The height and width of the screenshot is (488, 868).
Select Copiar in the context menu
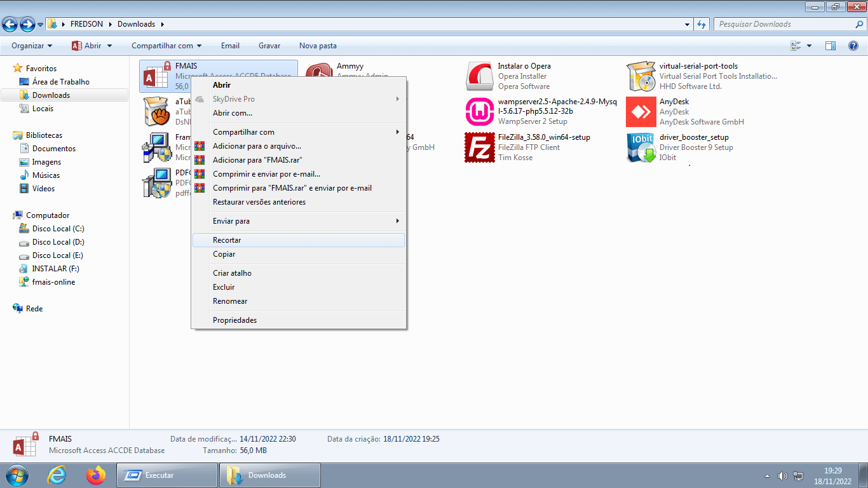coord(299,254)
